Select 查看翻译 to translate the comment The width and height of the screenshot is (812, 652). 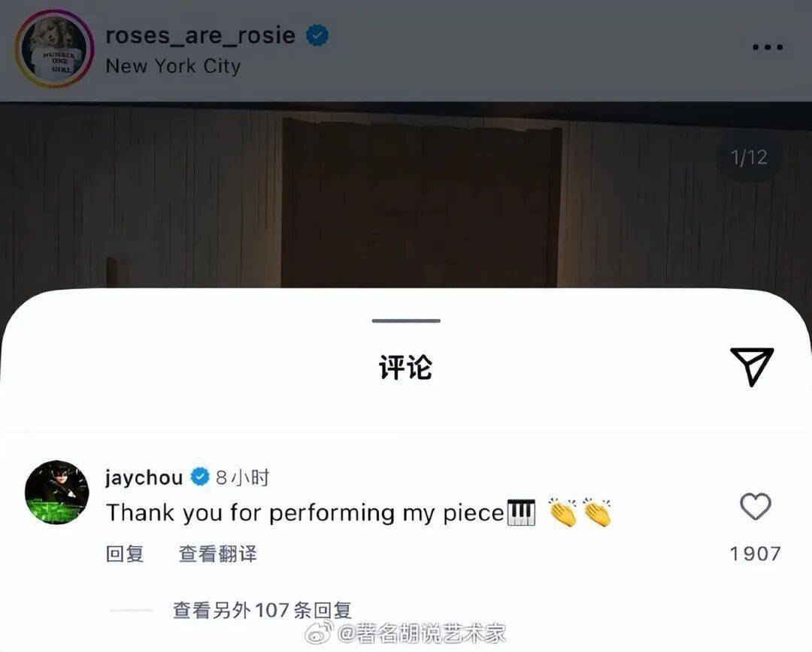[217, 553]
